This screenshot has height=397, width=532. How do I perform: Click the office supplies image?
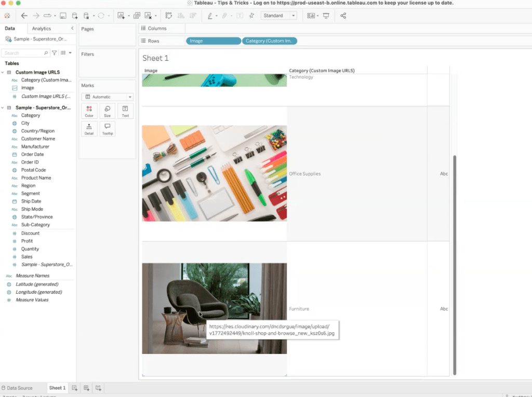tap(215, 173)
